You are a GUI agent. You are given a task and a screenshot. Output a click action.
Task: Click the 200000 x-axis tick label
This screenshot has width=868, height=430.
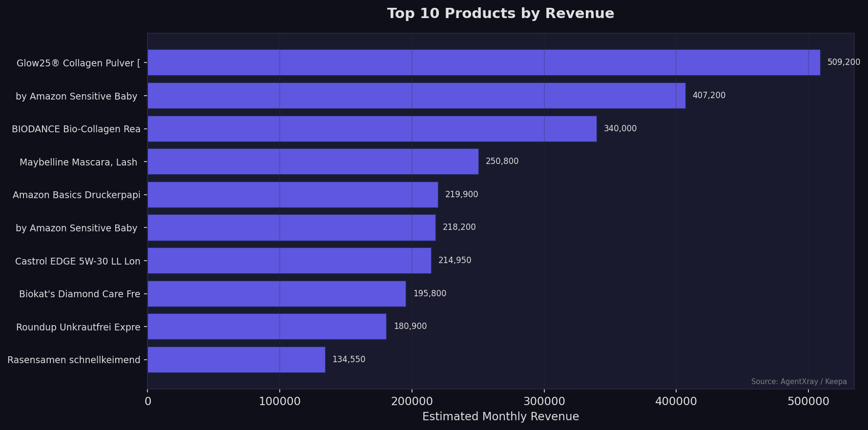coord(412,402)
